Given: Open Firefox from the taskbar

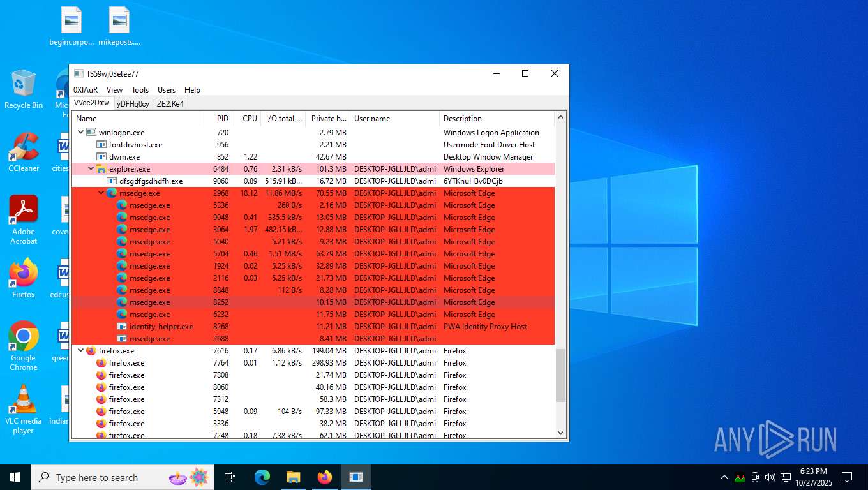Looking at the screenshot, I should [x=325, y=477].
